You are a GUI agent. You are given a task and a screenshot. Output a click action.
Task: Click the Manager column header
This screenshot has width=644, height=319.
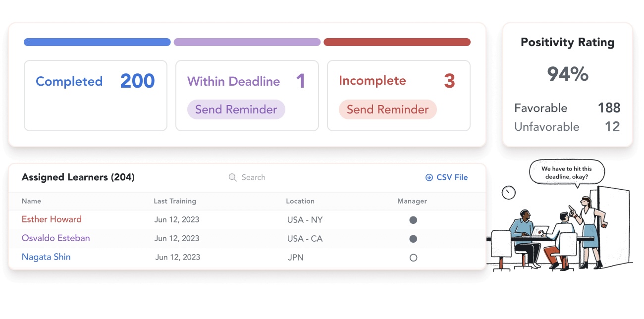click(x=412, y=201)
